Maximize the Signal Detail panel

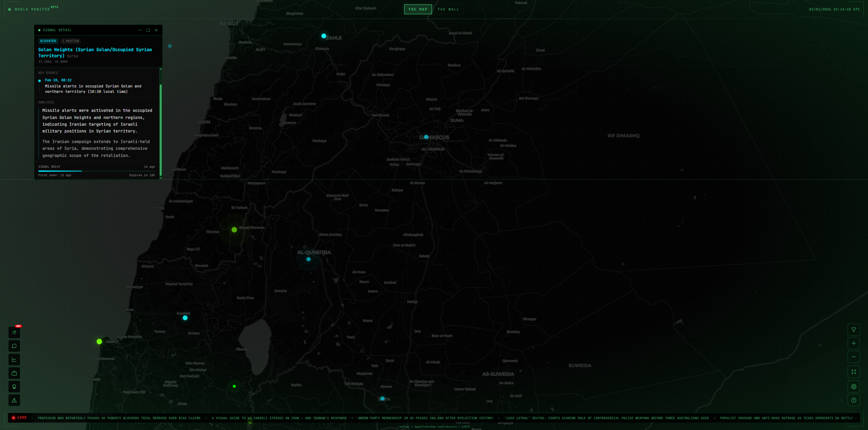point(148,30)
